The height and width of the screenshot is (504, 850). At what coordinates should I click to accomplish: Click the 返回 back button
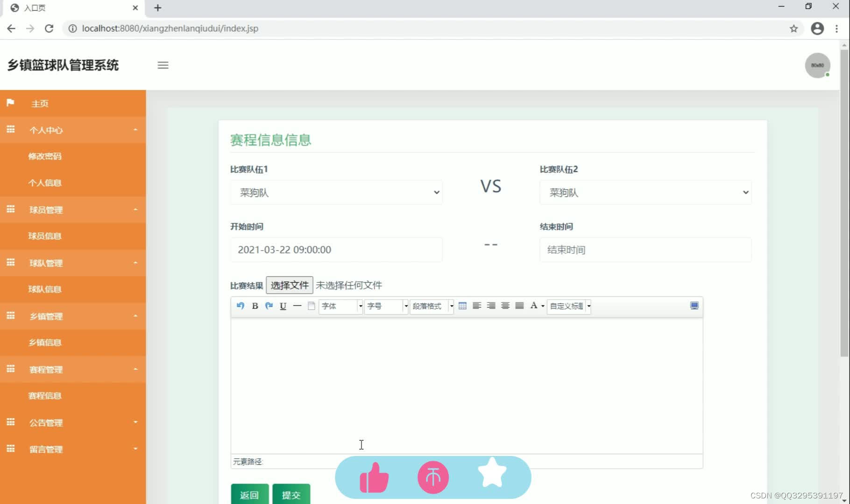[249, 494]
